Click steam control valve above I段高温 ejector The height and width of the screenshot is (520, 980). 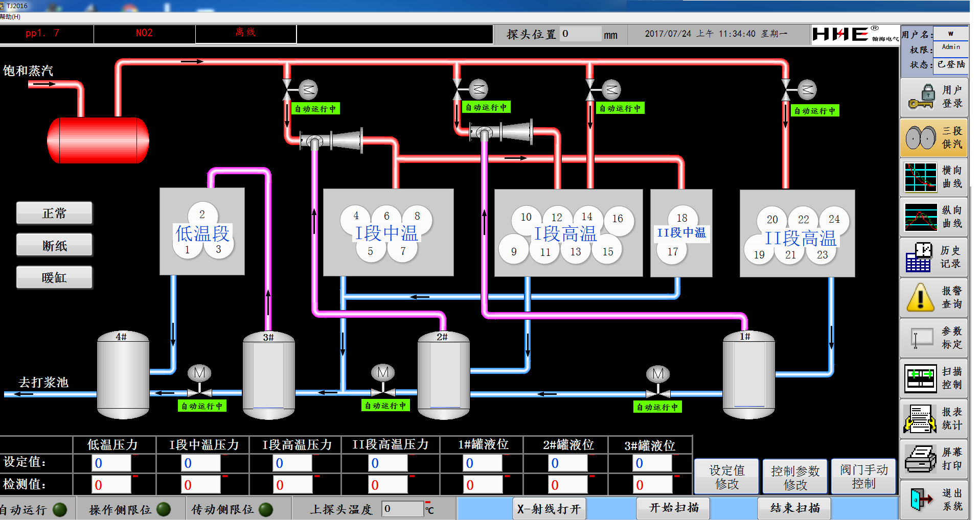471,89
